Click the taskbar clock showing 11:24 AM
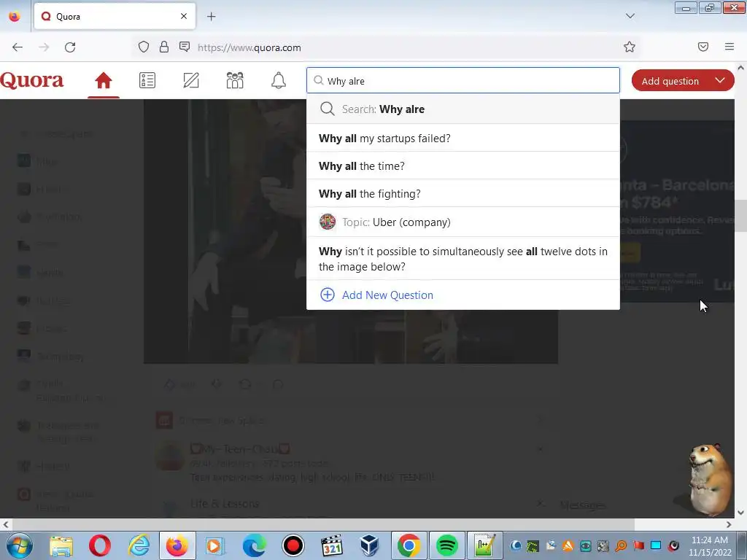Image resolution: width=747 pixels, height=560 pixels. [x=710, y=546]
